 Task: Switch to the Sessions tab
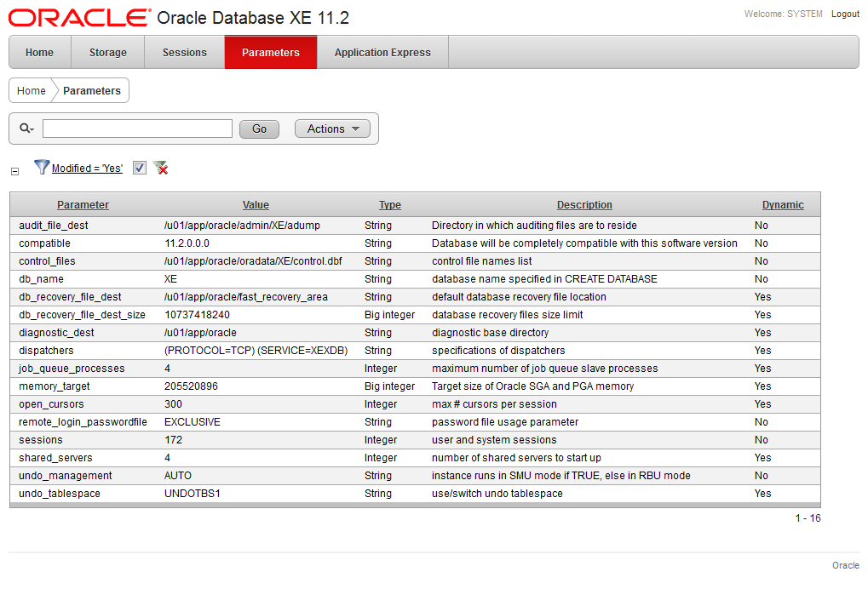pos(184,53)
